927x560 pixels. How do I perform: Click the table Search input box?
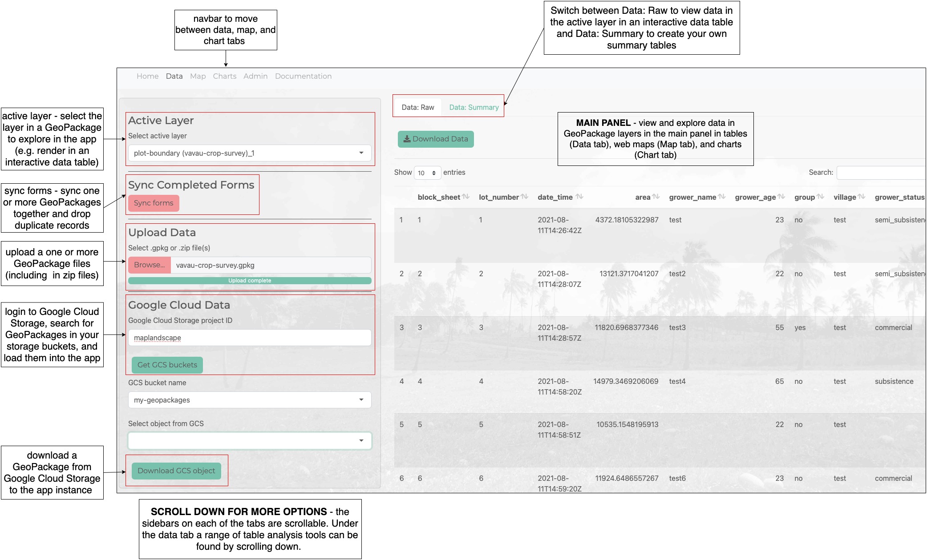click(x=881, y=173)
